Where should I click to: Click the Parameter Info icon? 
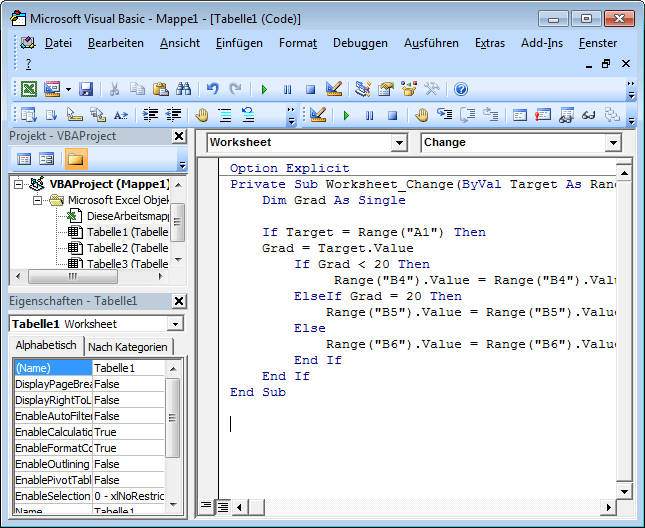[98, 115]
